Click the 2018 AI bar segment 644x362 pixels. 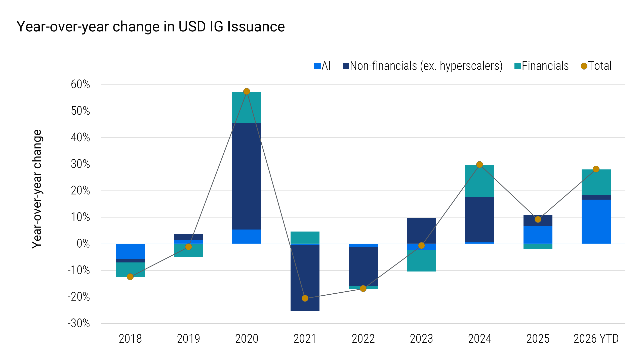point(130,251)
